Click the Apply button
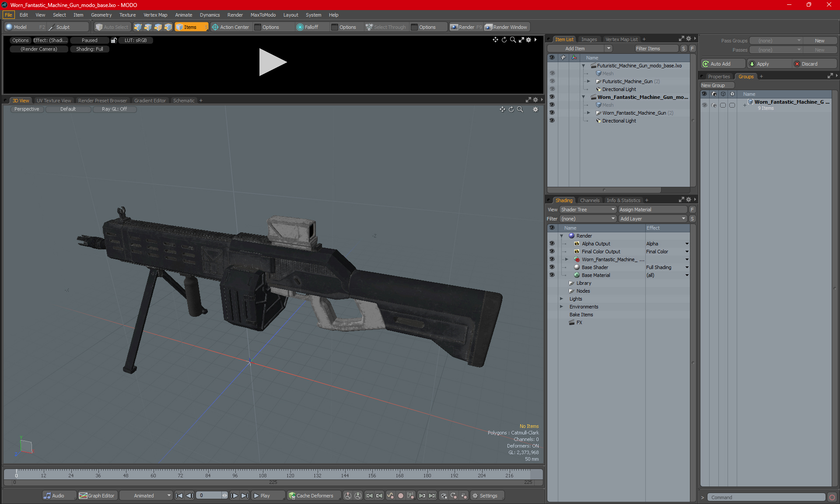Screen dimensions: 840x504 tap(769, 64)
